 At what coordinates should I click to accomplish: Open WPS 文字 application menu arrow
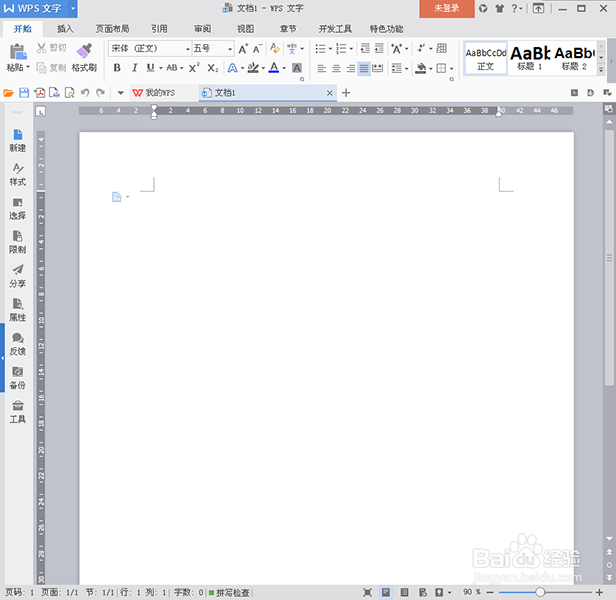[73, 8]
